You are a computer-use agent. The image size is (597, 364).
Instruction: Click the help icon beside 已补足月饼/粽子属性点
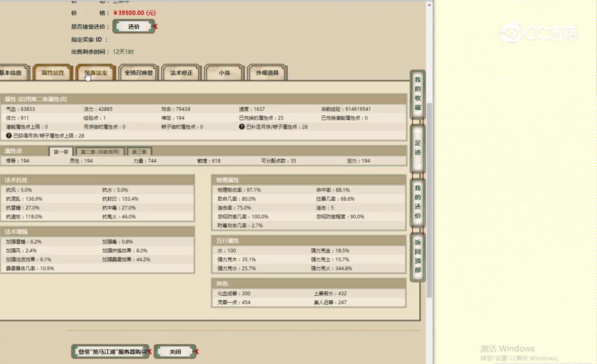coord(242,127)
